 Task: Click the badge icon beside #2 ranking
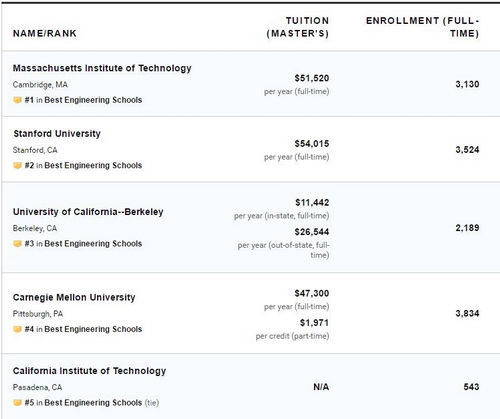point(17,165)
